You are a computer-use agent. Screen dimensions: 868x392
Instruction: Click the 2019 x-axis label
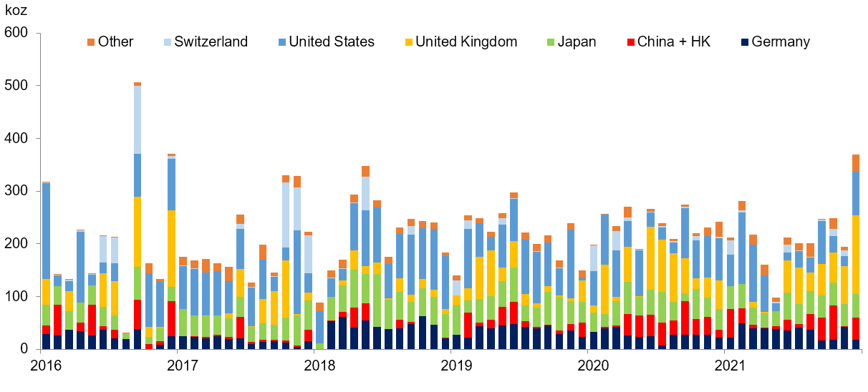(455, 366)
